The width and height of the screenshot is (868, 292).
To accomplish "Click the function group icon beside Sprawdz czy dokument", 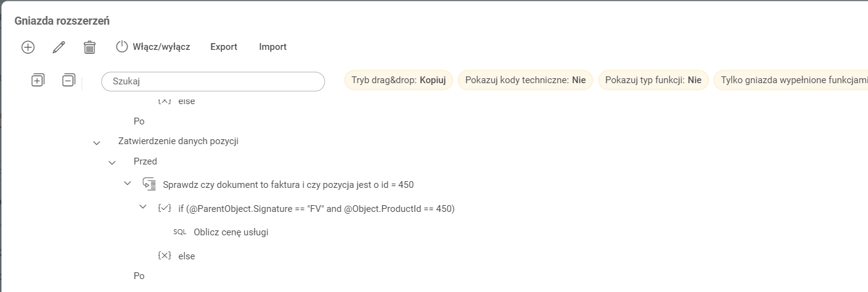I will [149, 184].
